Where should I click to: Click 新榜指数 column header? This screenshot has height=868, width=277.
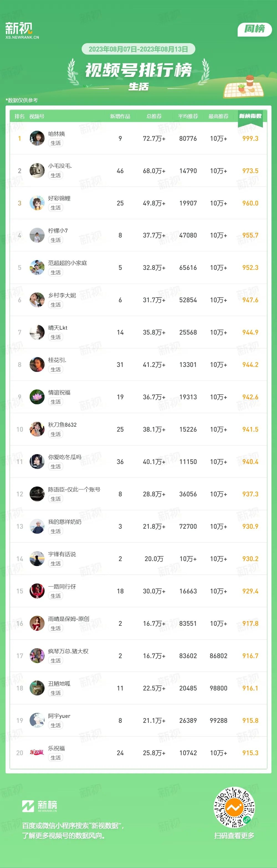[x=250, y=116]
